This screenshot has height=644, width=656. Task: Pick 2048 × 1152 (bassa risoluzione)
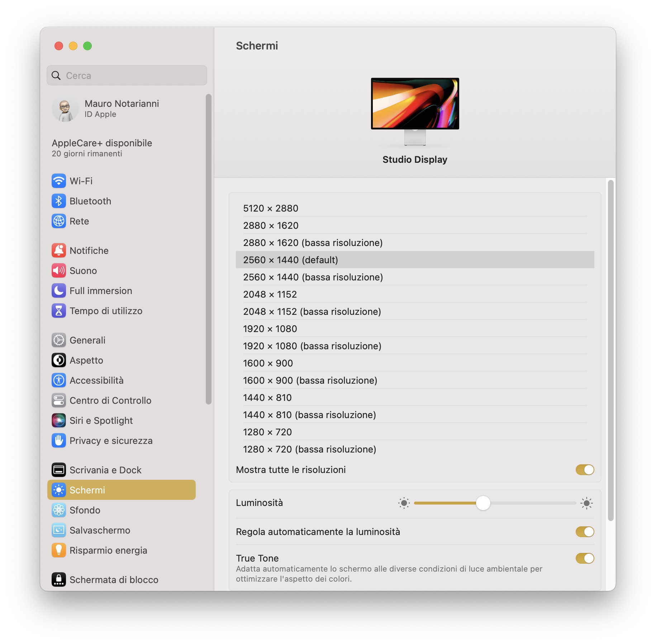415,312
